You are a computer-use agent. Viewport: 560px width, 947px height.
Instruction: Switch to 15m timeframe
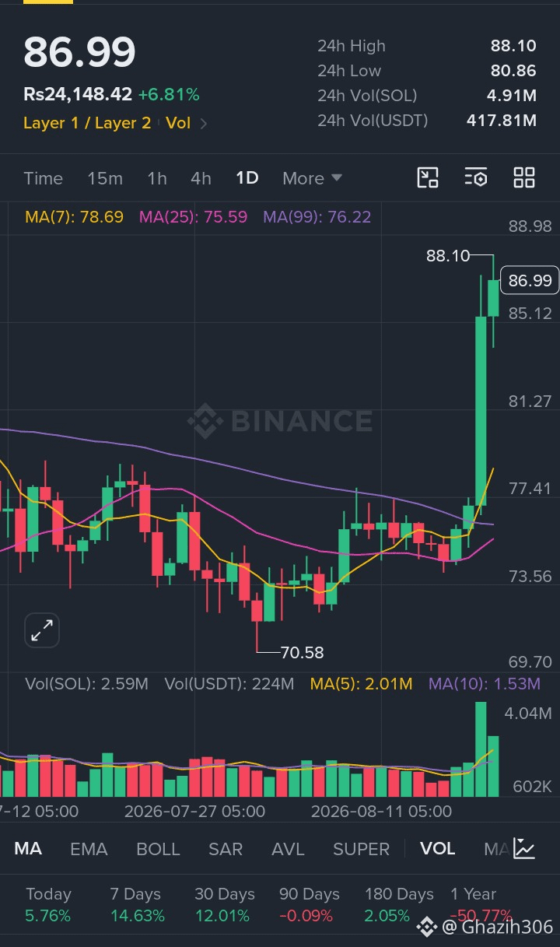[x=105, y=178]
